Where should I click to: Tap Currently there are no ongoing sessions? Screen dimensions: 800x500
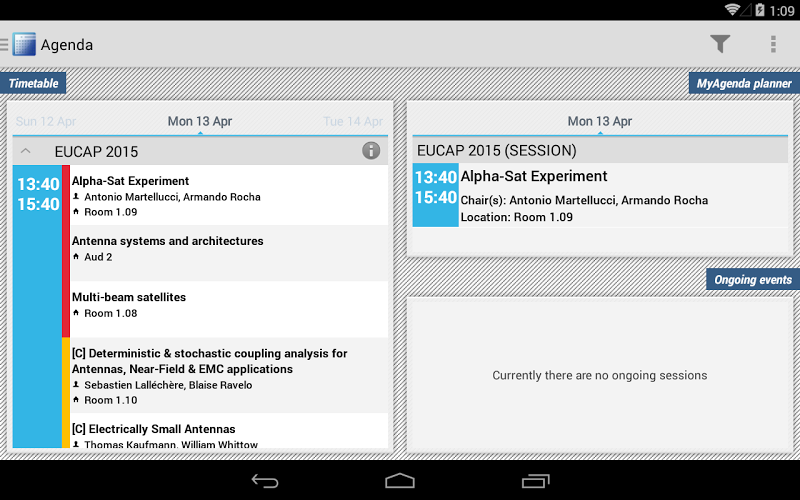click(599, 376)
